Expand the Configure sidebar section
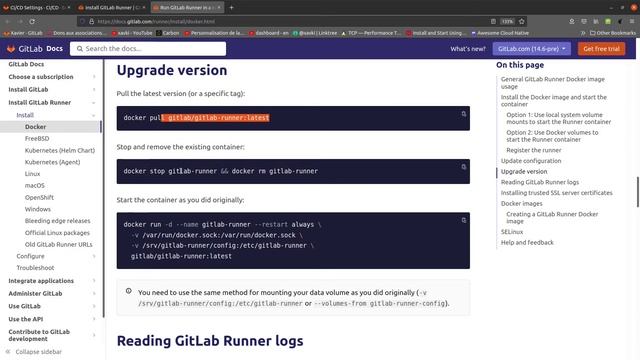Screen dimensions: 640x360 click(94, 256)
